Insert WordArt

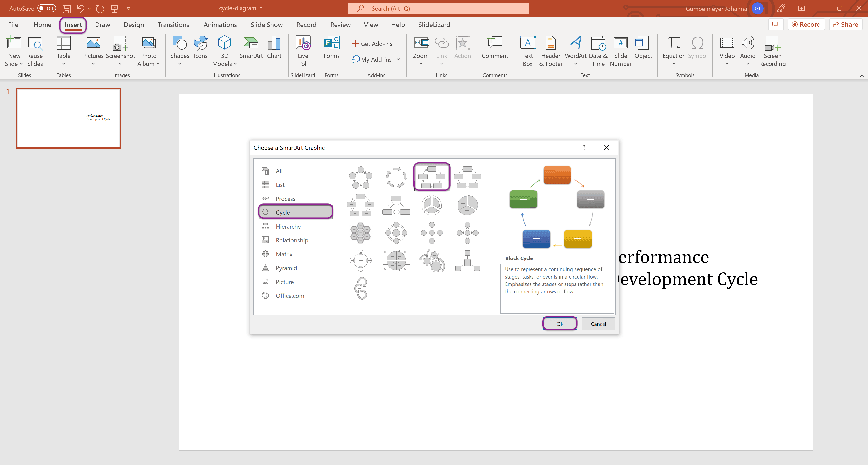pyautogui.click(x=575, y=51)
